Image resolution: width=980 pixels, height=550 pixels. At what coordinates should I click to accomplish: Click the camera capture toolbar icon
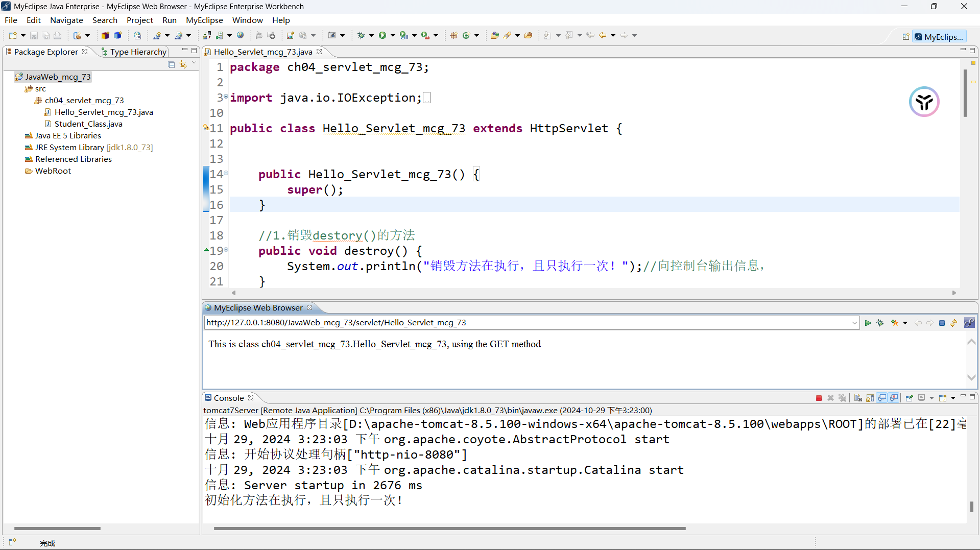pos(331,35)
